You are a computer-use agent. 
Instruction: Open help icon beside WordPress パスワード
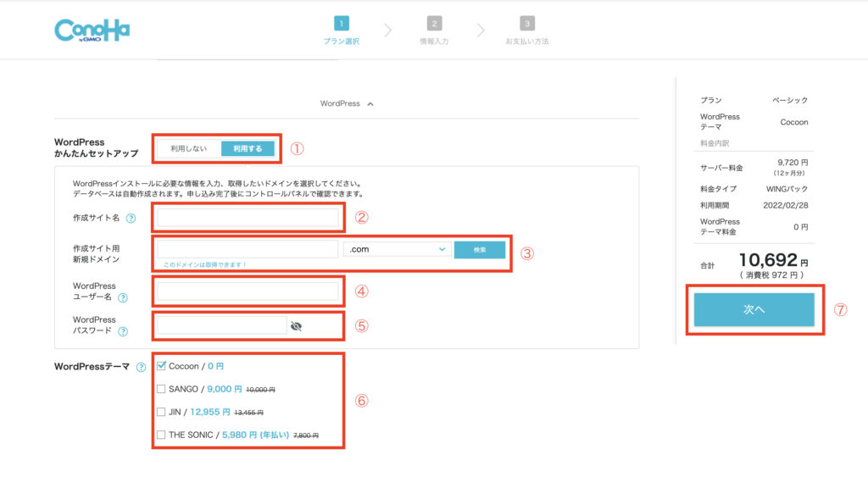123,331
